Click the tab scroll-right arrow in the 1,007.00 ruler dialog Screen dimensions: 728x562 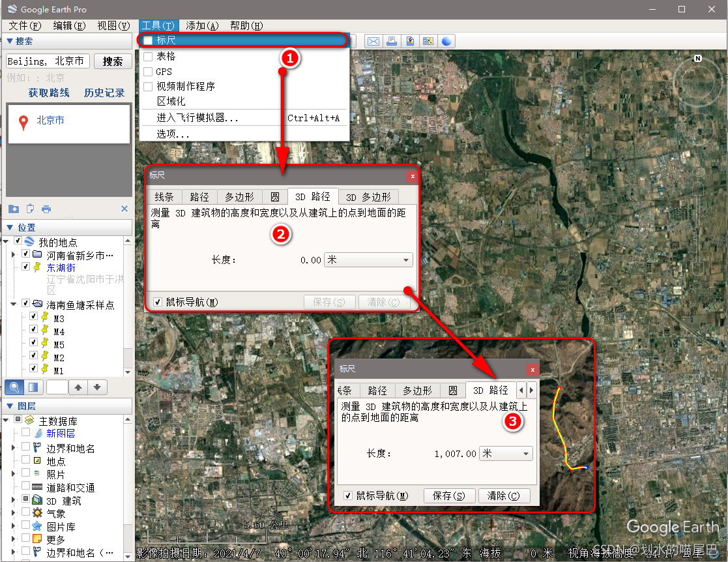(x=531, y=390)
